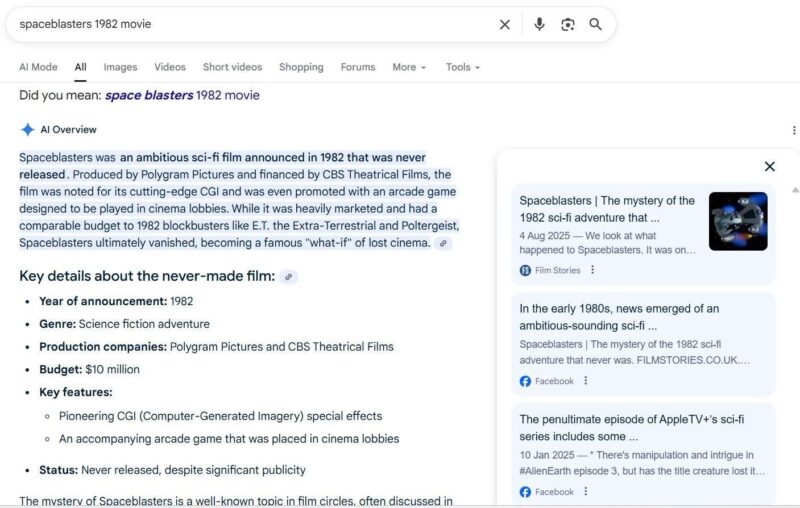Clear the search box with the X icon
Screen dimensions: 800x508
[x=505, y=24]
